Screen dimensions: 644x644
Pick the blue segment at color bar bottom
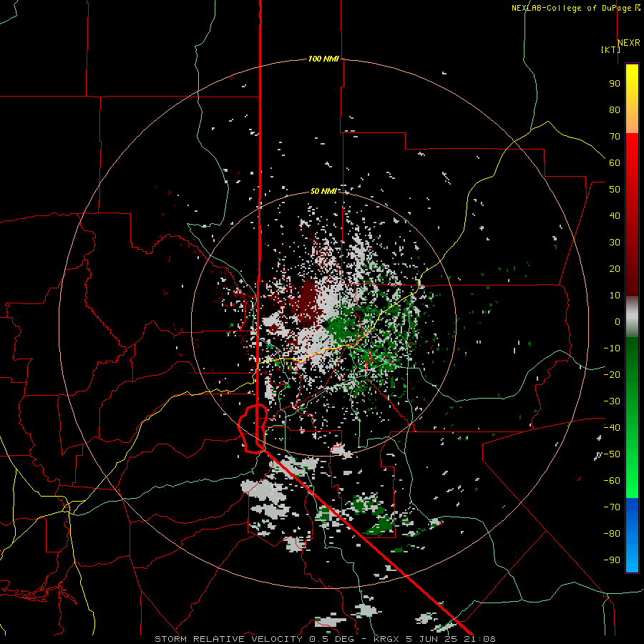(632, 535)
